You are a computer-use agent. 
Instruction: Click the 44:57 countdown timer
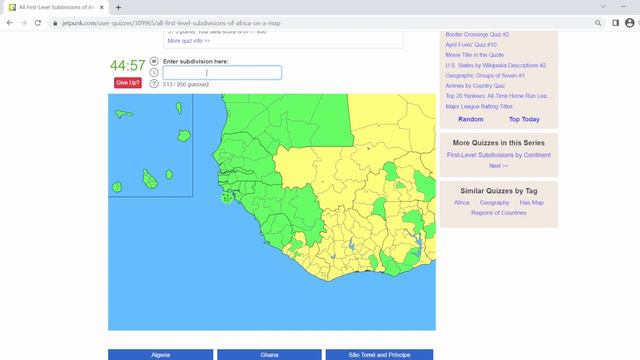tap(127, 65)
